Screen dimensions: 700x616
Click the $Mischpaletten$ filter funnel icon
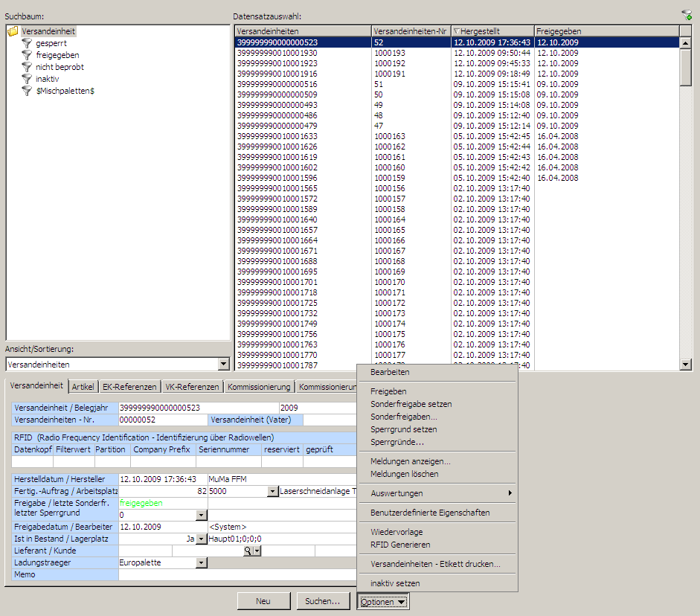point(27,91)
